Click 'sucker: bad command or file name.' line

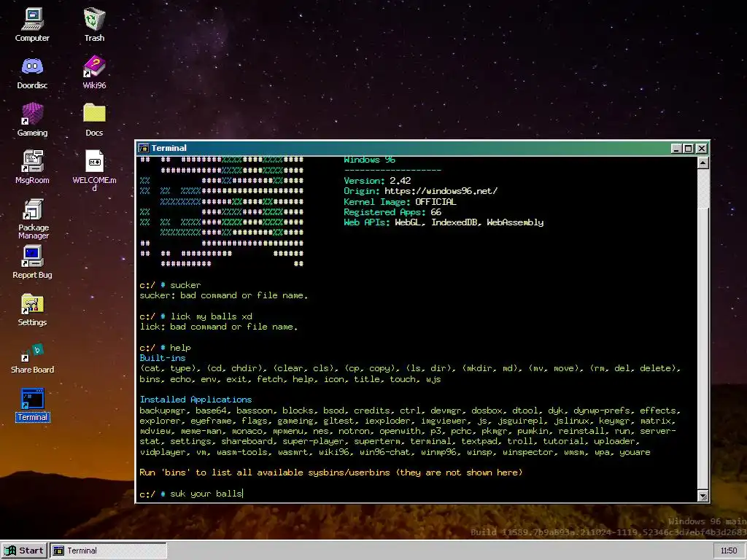(223, 295)
